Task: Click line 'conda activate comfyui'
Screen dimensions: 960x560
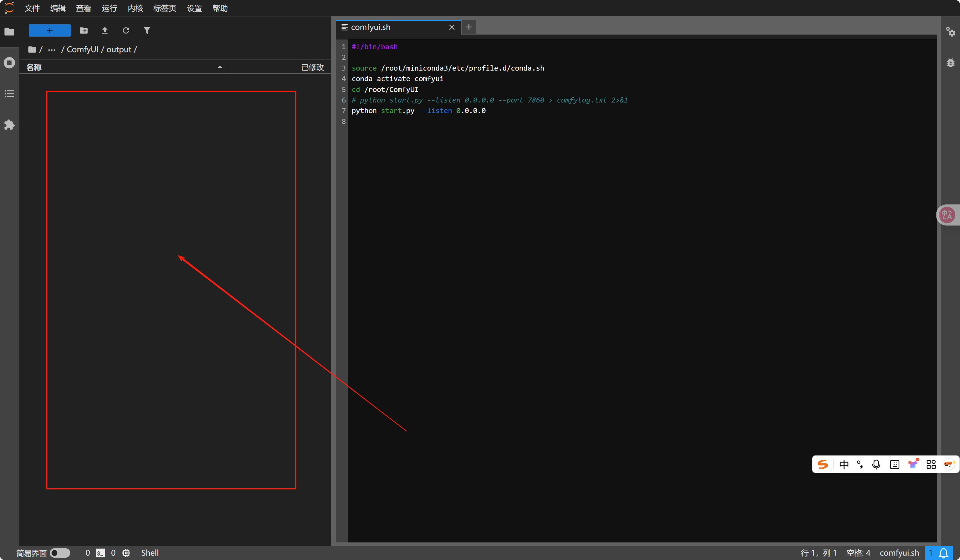Action: pos(397,79)
